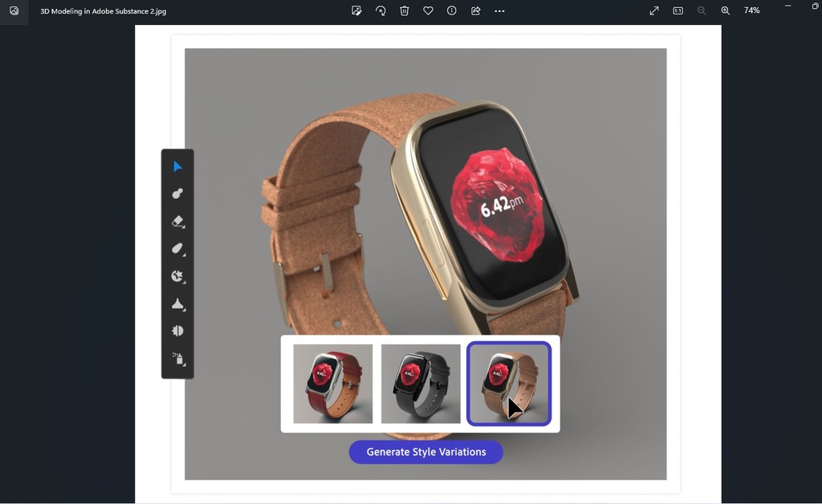The height and width of the screenshot is (504, 822).
Task: Open the See more options menu
Action: click(499, 10)
